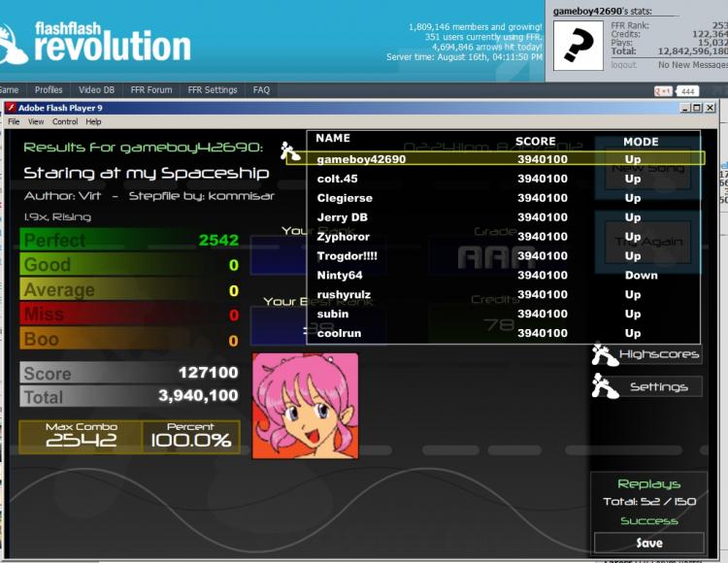Screen dimensions: 728x563
Task: Click the No New Messages link
Action: click(693, 65)
